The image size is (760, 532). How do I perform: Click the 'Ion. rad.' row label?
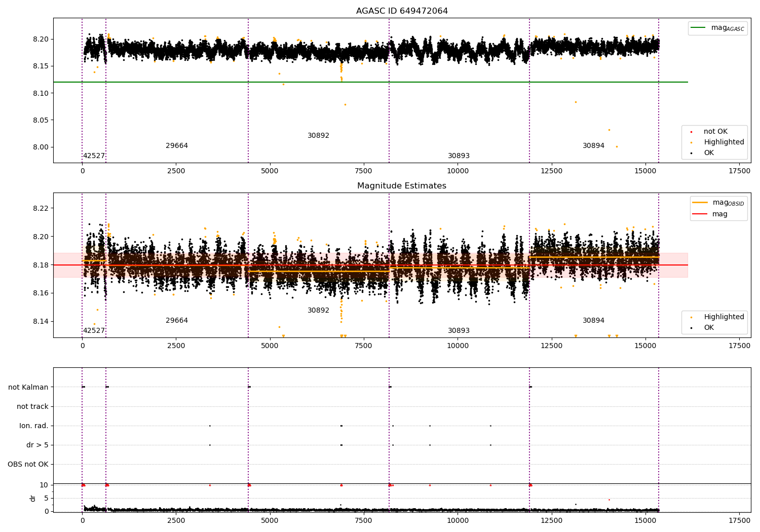pyautogui.click(x=34, y=426)
